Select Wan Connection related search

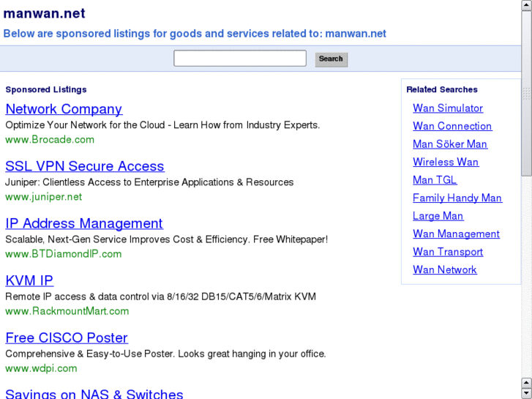(452, 126)
